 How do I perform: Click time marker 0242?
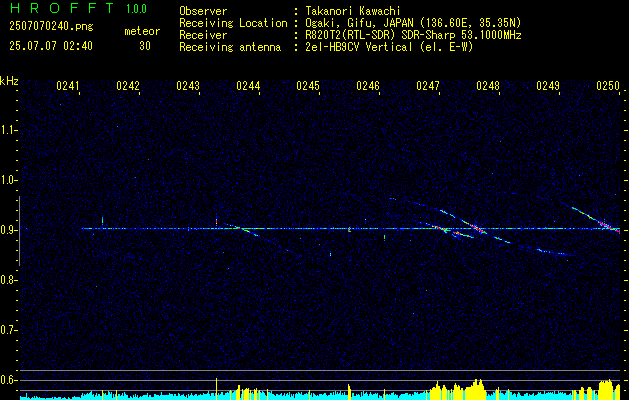(128, 86)
